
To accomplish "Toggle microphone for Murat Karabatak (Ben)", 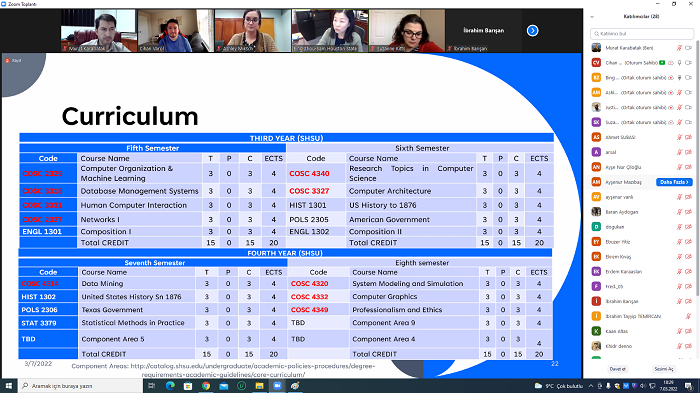I will coord(679,48).
